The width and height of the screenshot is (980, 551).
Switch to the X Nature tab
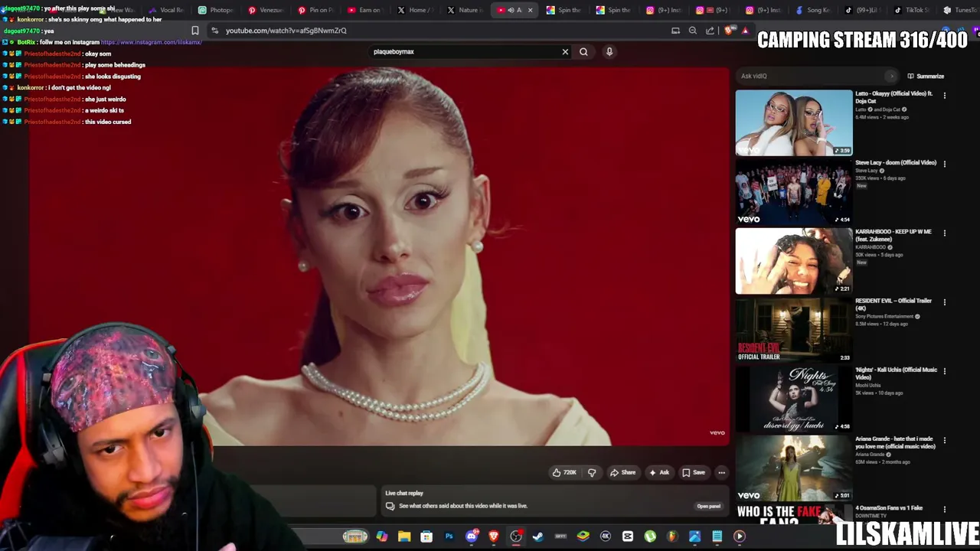(x=465, y=10)
